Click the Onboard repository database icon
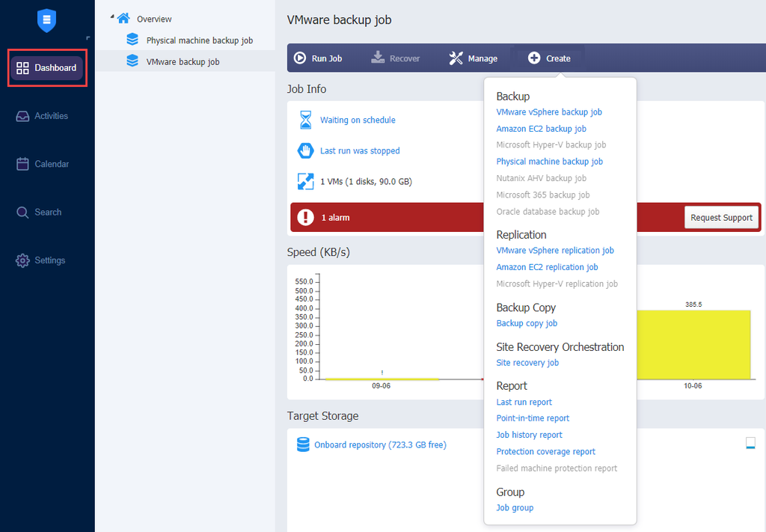Viewport: 766px width, 532px height. coord(303,444)
